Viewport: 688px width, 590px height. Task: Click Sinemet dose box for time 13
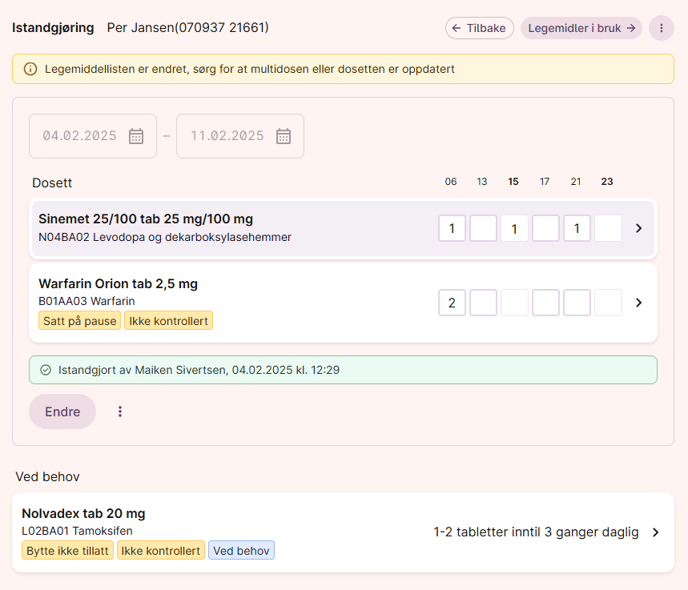483,228
